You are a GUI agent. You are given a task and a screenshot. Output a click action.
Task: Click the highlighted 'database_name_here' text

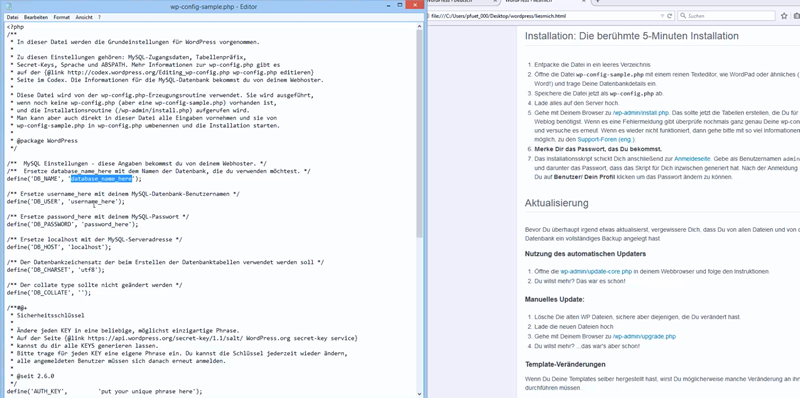coord(102,179)
